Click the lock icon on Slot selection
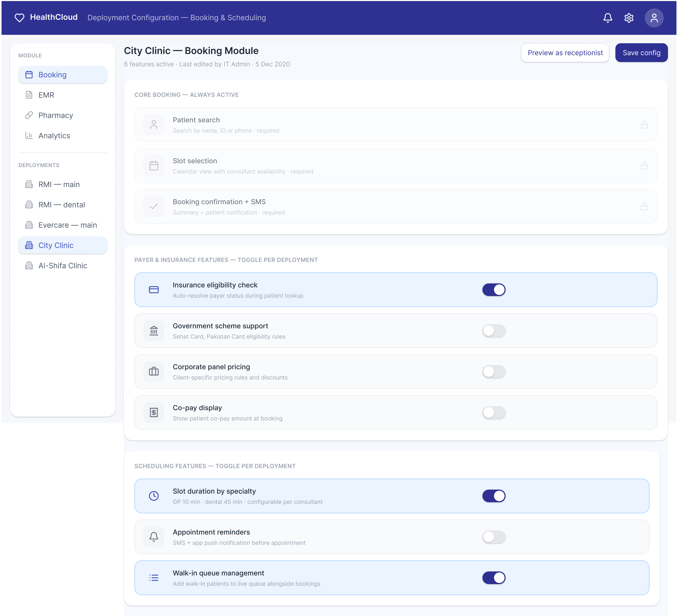 644,166
